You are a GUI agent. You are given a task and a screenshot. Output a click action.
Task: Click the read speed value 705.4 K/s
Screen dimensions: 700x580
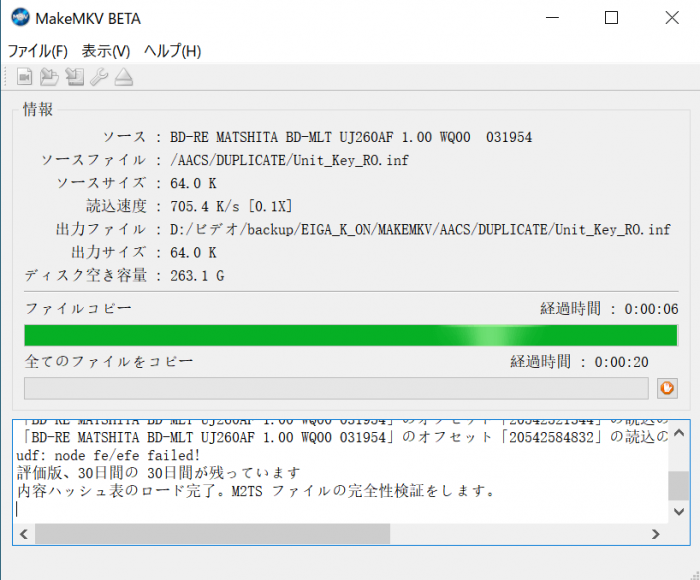point(231,206)
